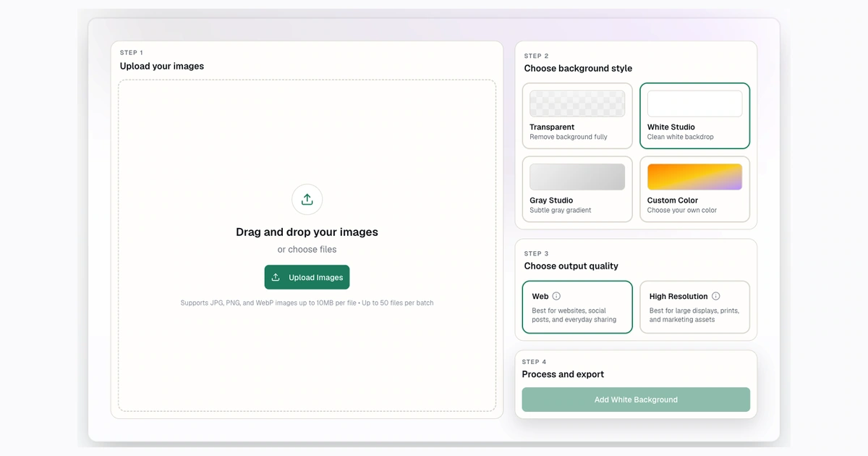Select the Transparent background style
This screenshot has height=456, width=868.
pos(577,116)
